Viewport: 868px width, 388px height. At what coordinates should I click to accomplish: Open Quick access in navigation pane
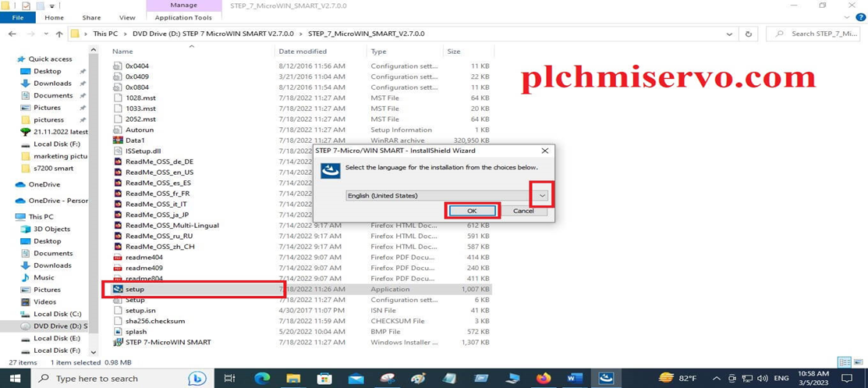click(x=51, y=59)
